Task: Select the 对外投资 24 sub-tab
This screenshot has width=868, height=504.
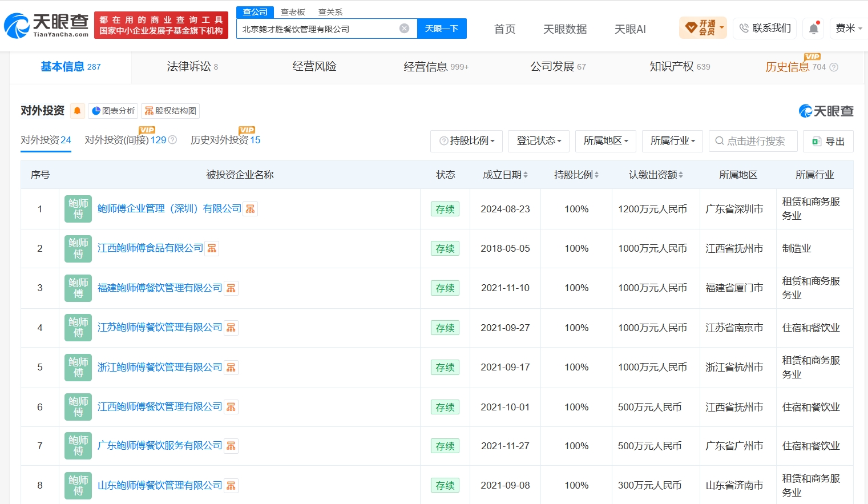Action: coord(46,140)
